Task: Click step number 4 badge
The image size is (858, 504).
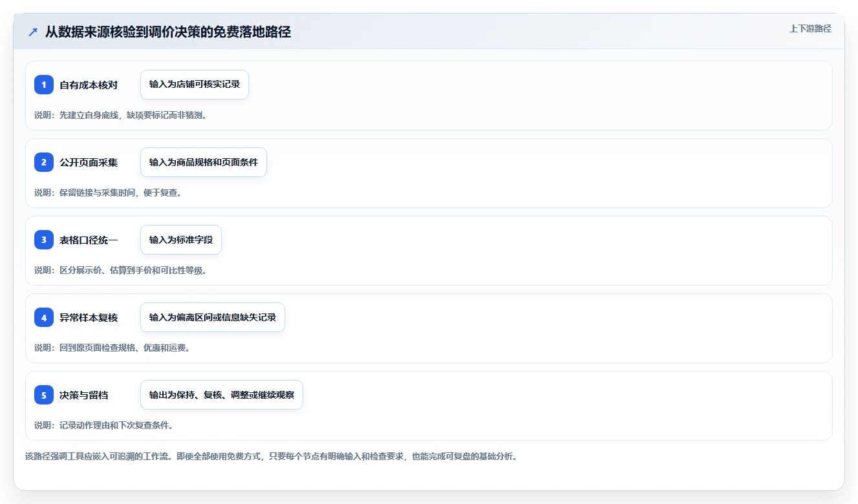Action: pos(44,317)
